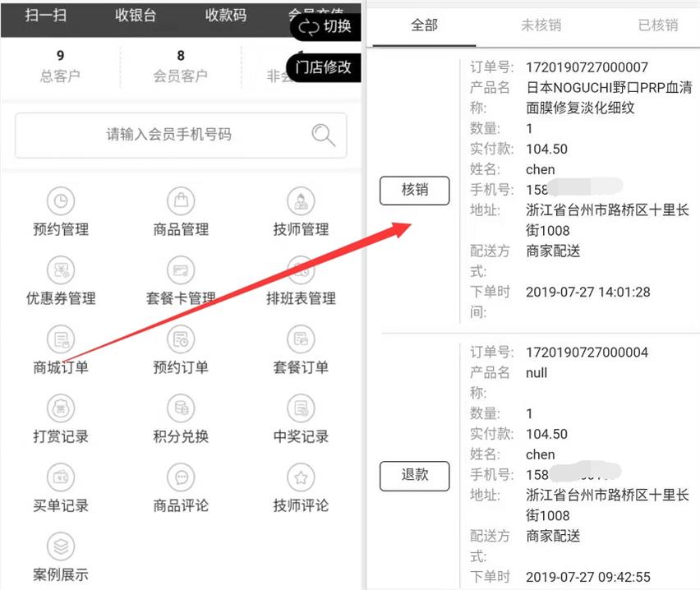This screenshot has width=700, height=590.
Task: Open the 预约管理 clock icon
Action: click(61, 201)
